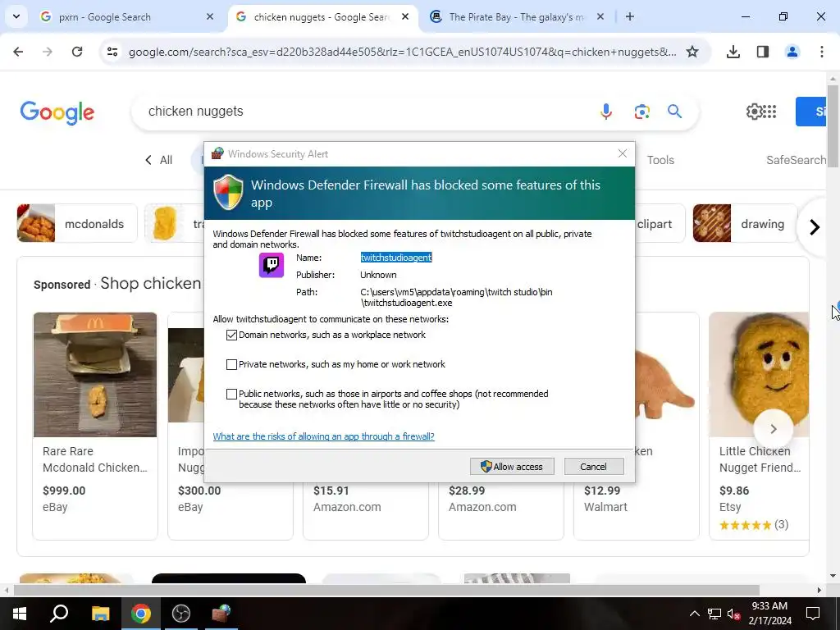Select the drawing image chip
840x630 pixels.
tap(745, 223)
